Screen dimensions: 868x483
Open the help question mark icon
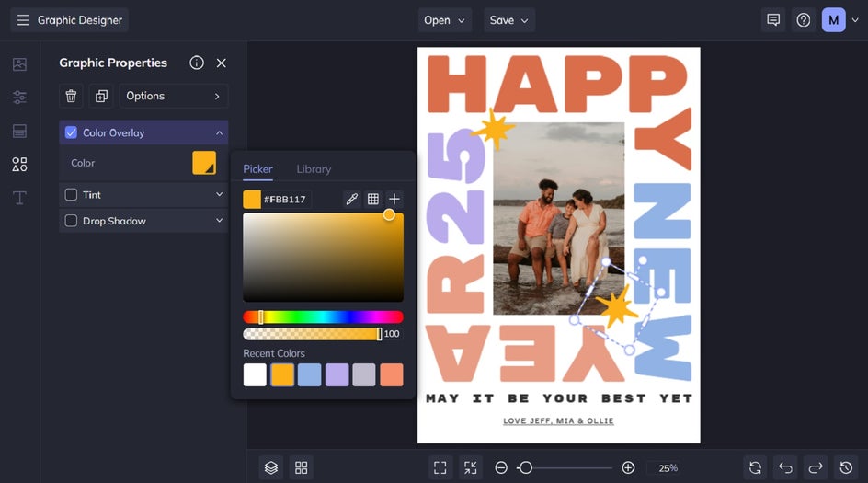pyautogui.click(x=804, y=20)
